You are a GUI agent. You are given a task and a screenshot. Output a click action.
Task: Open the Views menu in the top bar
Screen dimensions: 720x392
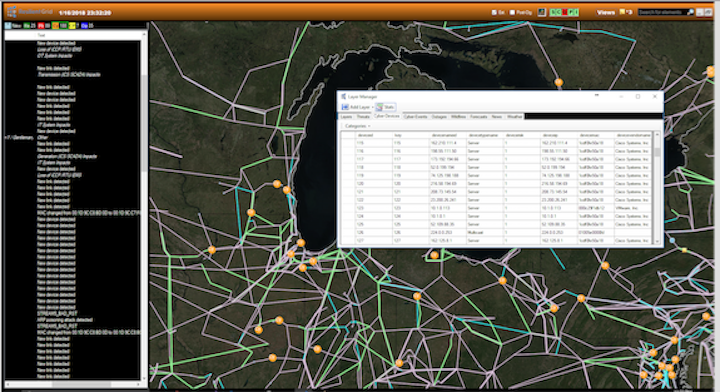click(606, 12)
